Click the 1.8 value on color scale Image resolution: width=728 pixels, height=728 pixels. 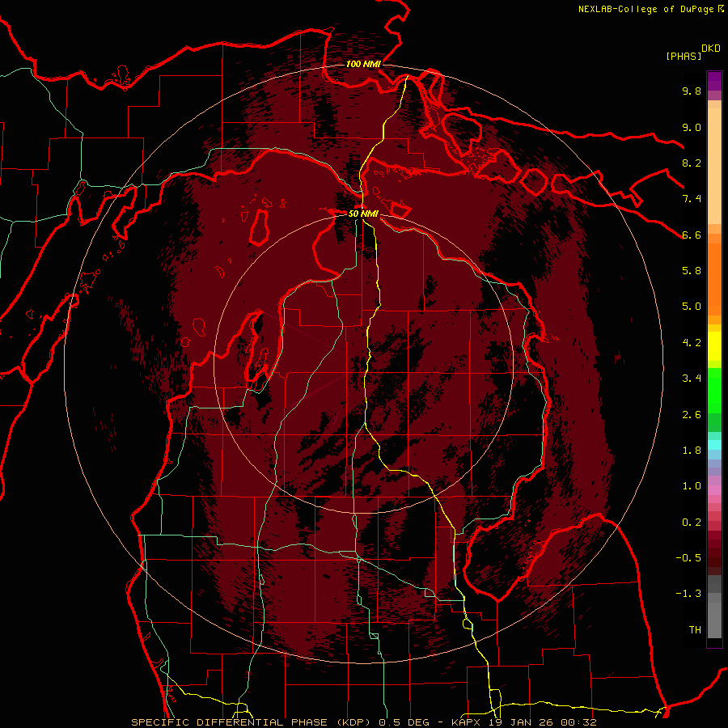(692, 451)
